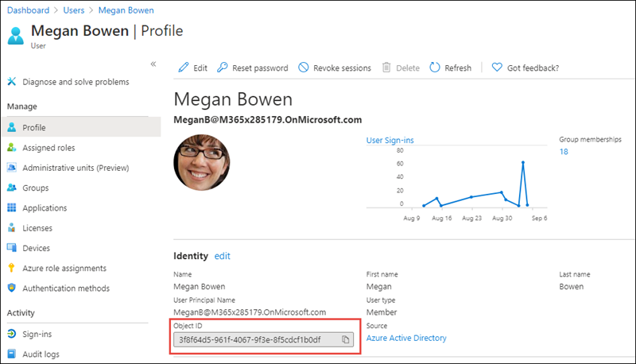Click Reset password button
The image size is (636, 364).
point(253,68)
